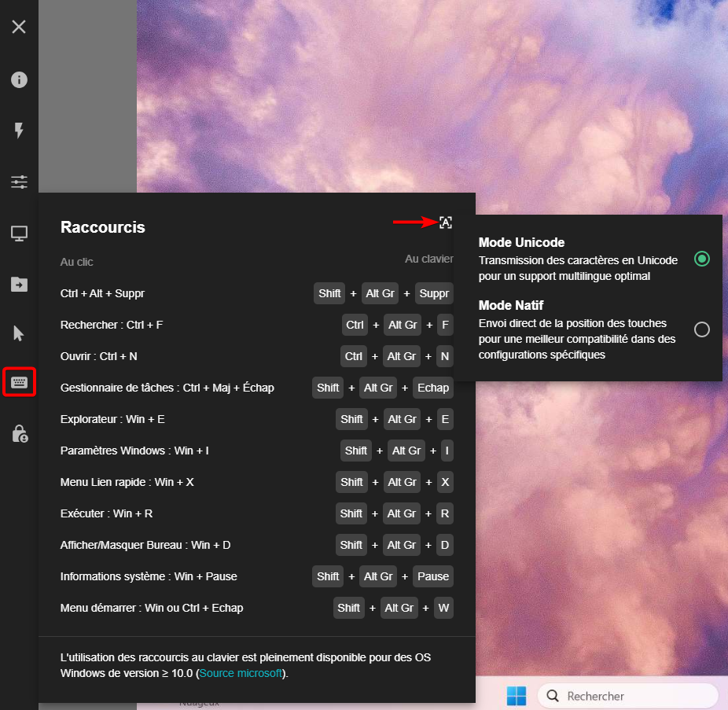Click the lock icon in the sidebar
The width and height of the screenshot is (728, 710).
coord(18,433)
